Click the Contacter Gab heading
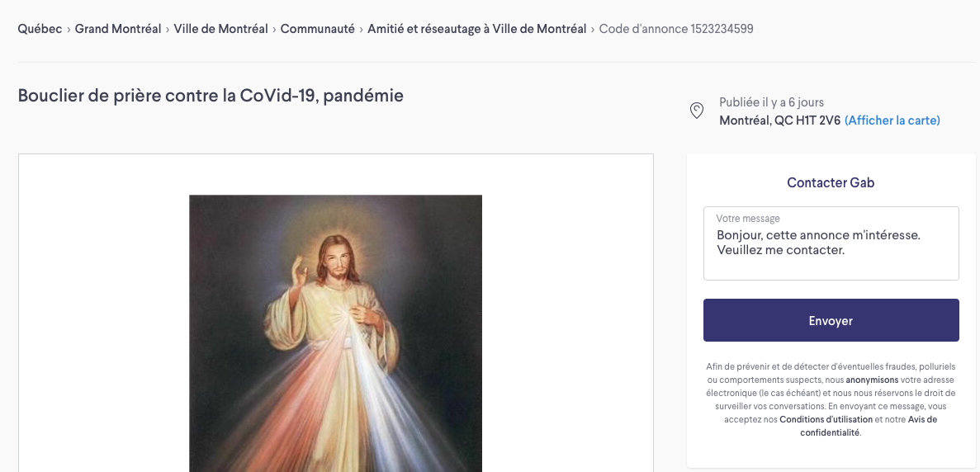 831,183
